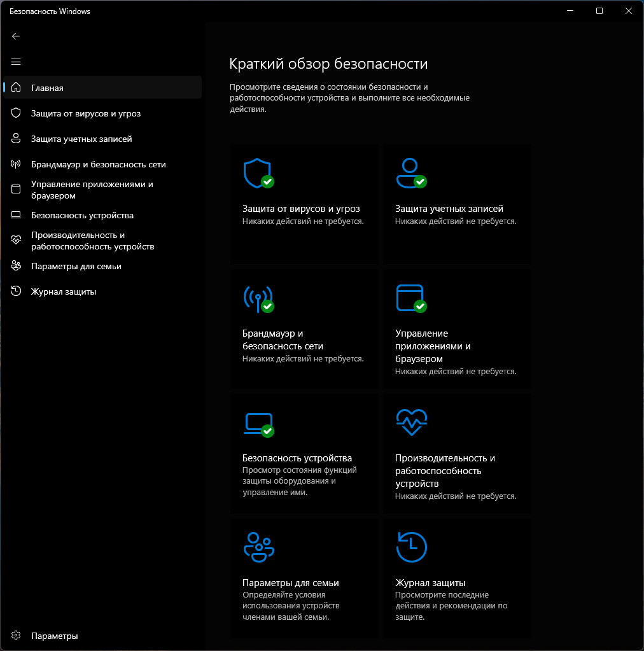Screen dimensions: 644x651
Task: Open Журнал защиты sidebar item
Action: [102, 291]
